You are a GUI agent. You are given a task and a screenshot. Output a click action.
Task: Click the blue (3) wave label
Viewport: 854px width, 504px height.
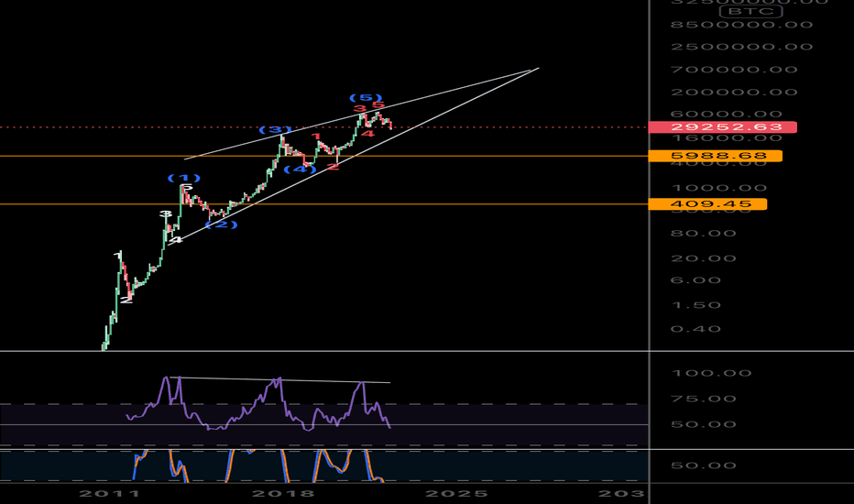[x=275, y=130]
